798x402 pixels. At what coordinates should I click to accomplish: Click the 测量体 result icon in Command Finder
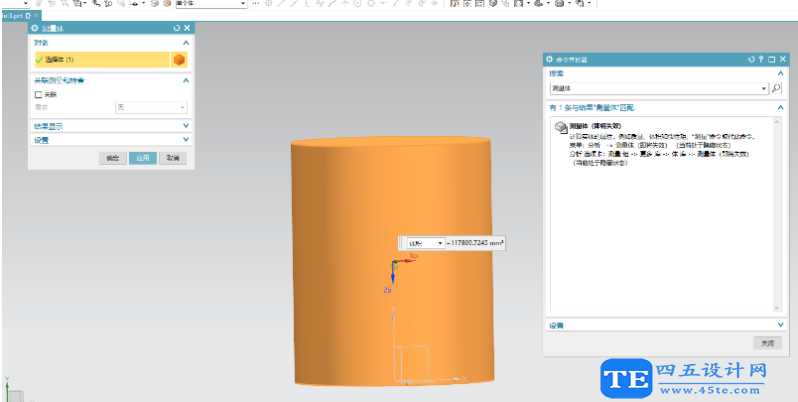click(x=561, y=128)
